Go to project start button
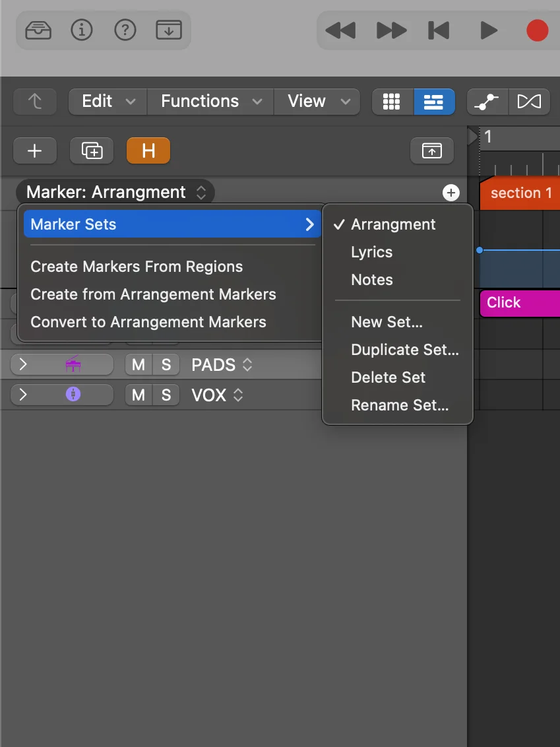560x747 pixels. tap(439, 30)
